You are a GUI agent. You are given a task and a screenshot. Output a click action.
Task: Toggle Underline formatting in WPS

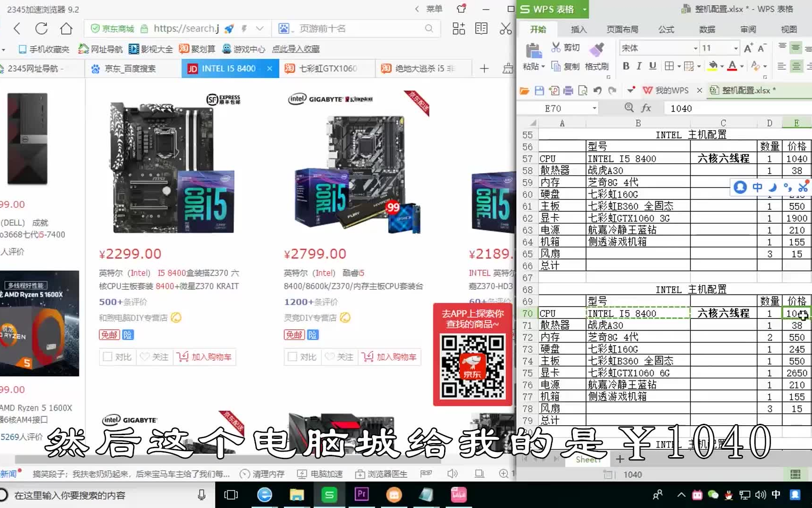click(x=653, y=66)
